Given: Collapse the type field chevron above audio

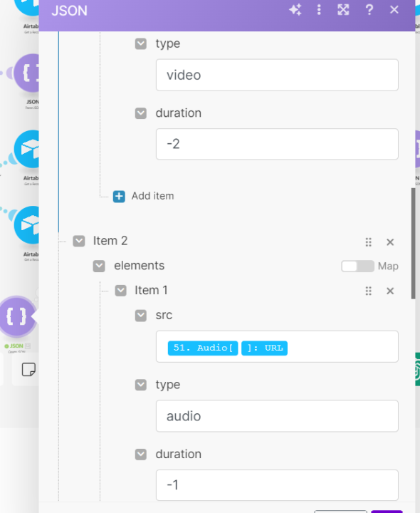Looking at the screenshot, I should [141, 385].
